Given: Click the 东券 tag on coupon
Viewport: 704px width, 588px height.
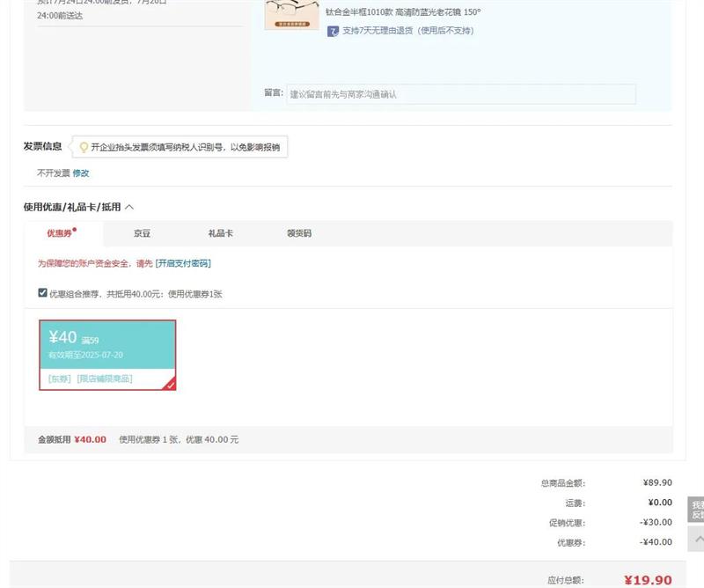Looking at the screenshot, I should tap(59, 379).
